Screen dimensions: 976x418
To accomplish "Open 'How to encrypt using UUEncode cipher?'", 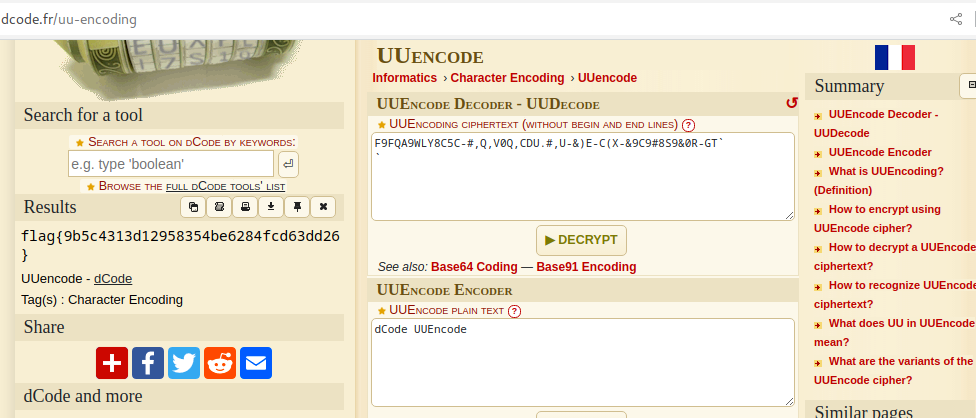I will [878, 219].
